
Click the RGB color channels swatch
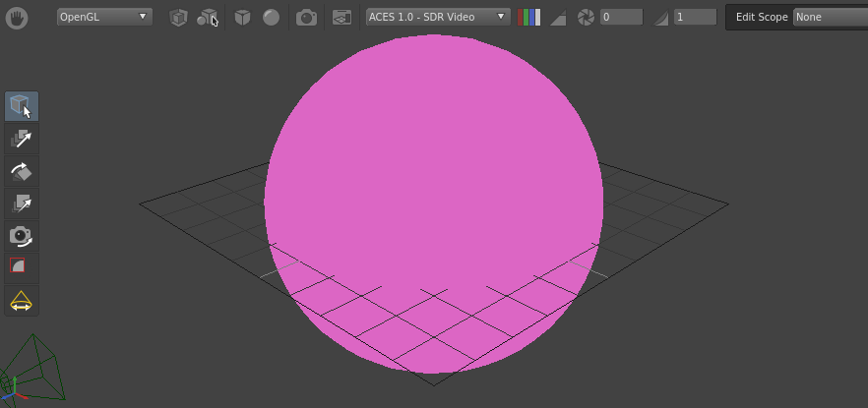click(528, 18)
